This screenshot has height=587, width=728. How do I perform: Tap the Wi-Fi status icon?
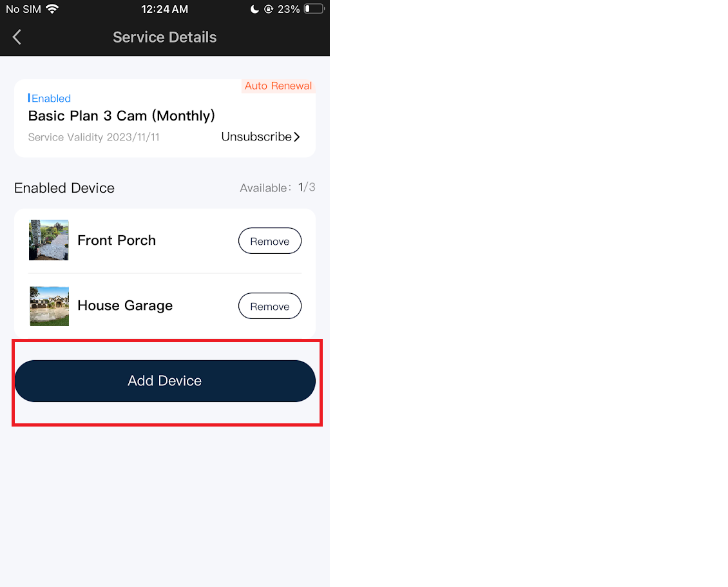[x=52, y=9]
